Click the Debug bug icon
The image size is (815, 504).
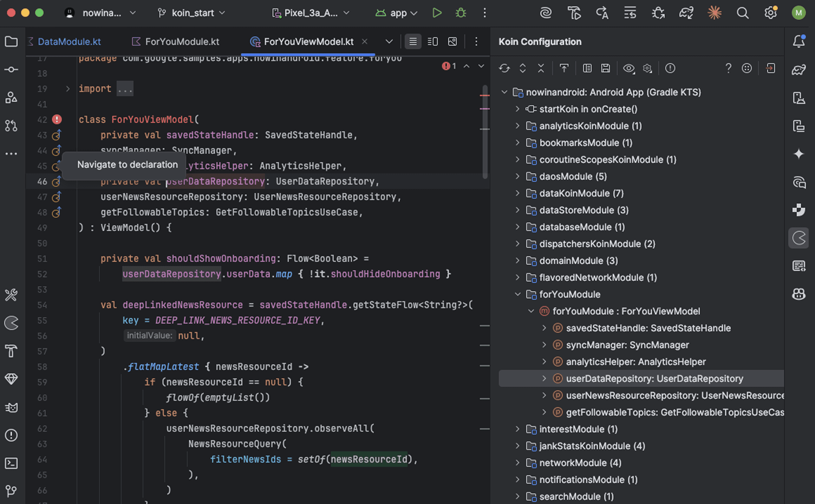point(461,13)
